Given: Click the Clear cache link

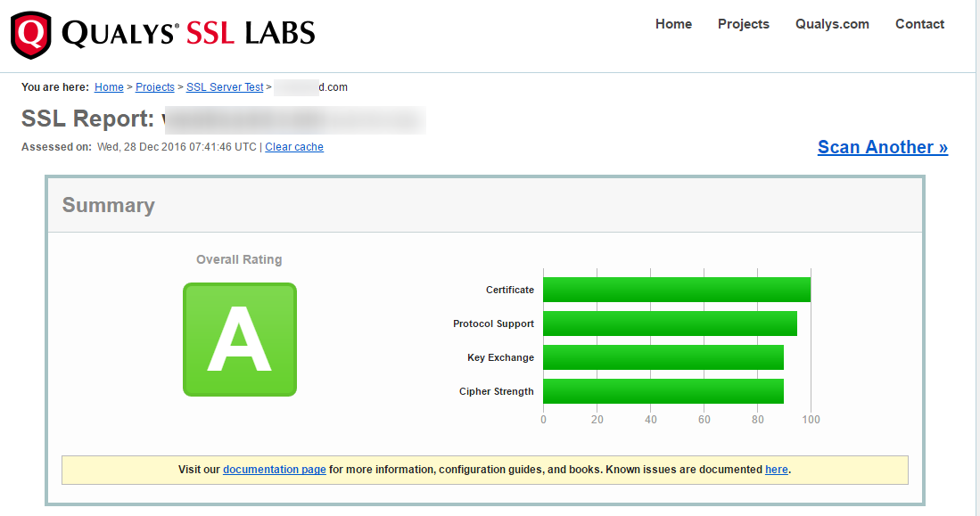Looking at the screenshot, I should coord(294,147).
